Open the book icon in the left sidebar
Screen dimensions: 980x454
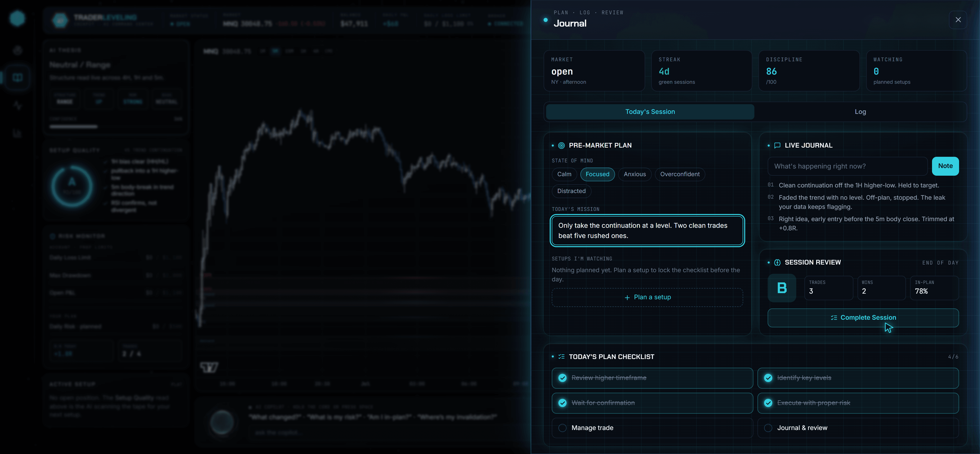17,78
